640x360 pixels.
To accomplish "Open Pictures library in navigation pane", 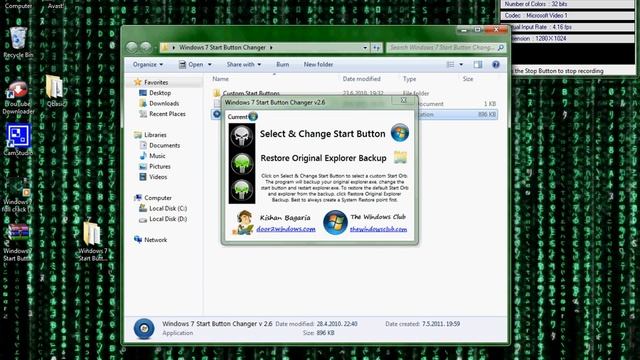I will (160, 167).
